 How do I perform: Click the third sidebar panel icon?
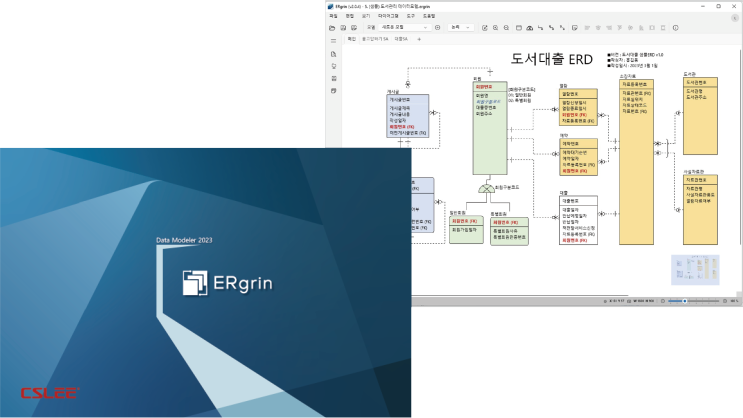point(334,78)
